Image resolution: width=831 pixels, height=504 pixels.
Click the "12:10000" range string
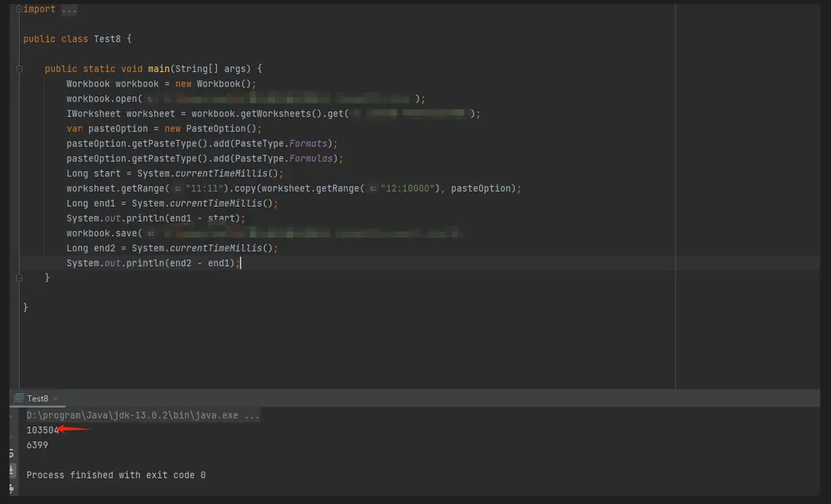pyautogui.click(x=407, y=188)
